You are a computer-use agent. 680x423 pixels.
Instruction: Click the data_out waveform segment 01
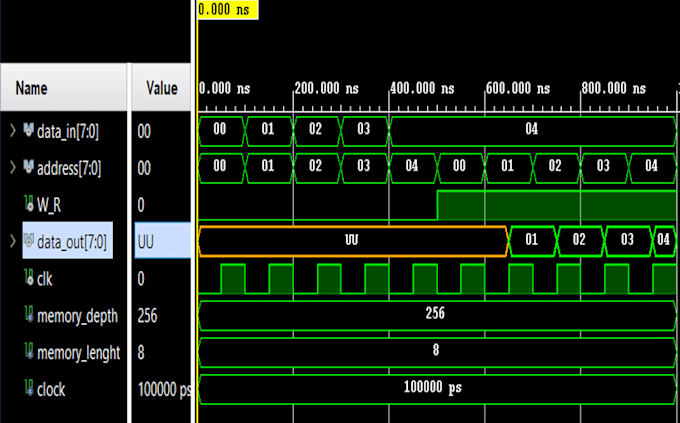point(532,241)
